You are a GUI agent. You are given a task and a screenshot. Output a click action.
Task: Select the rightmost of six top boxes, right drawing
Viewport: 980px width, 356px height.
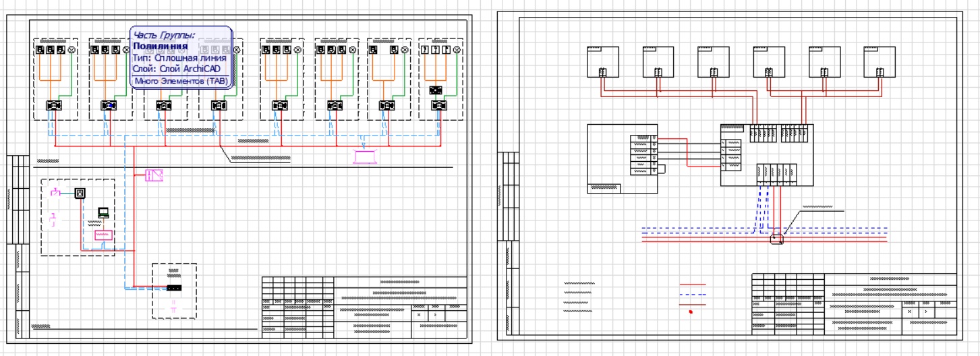point(880,62)
